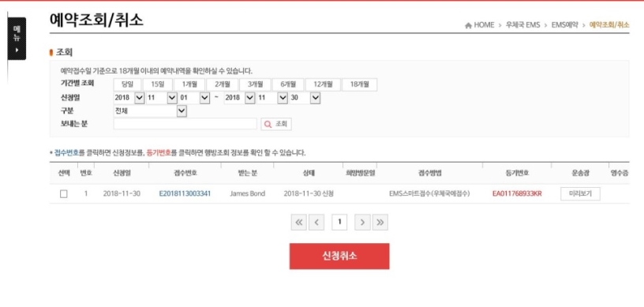The width and height of the screenshot is (644, 307).
Task: Click the 접수번호 column header
Action: (185, 173)
